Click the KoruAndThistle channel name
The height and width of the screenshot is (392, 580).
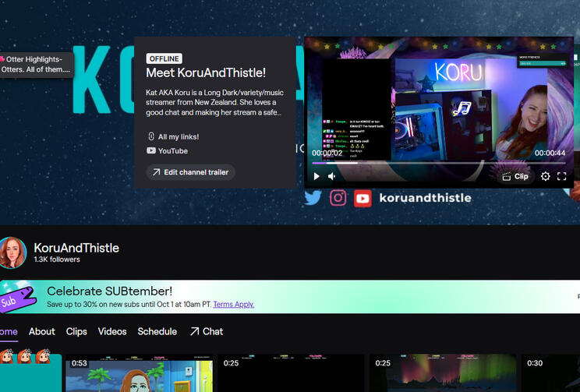click(x=76, y=248)
